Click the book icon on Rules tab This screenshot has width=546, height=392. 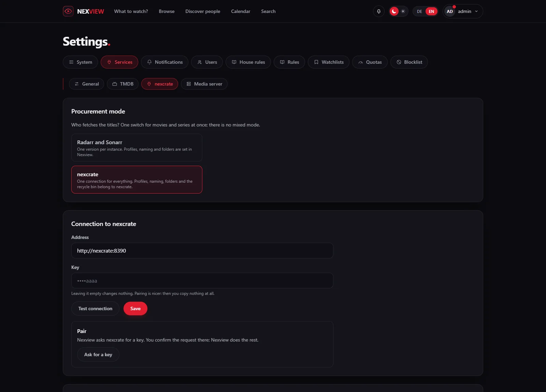tap(282, 62)
